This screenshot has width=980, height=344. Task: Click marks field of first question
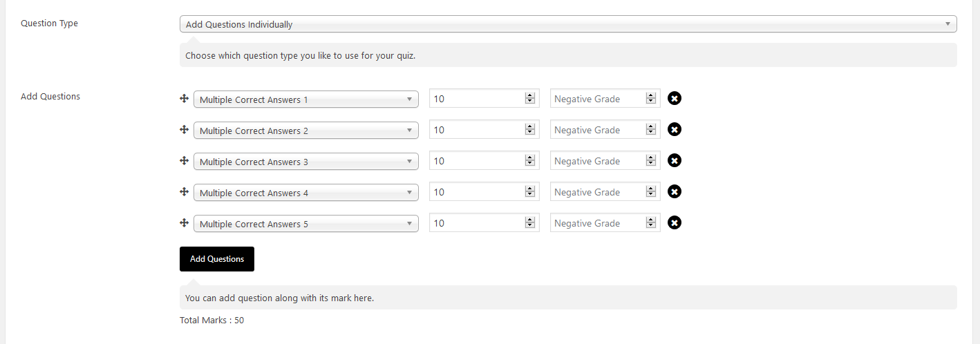coord(477,99)
